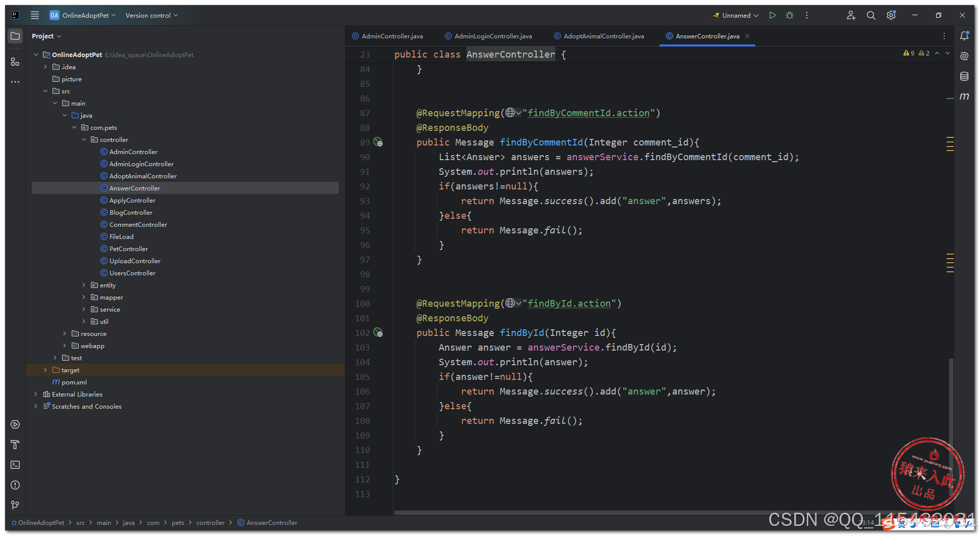Select ApplyController in project tree
This screenshot has height=536, width=980.
coord(132,200)
